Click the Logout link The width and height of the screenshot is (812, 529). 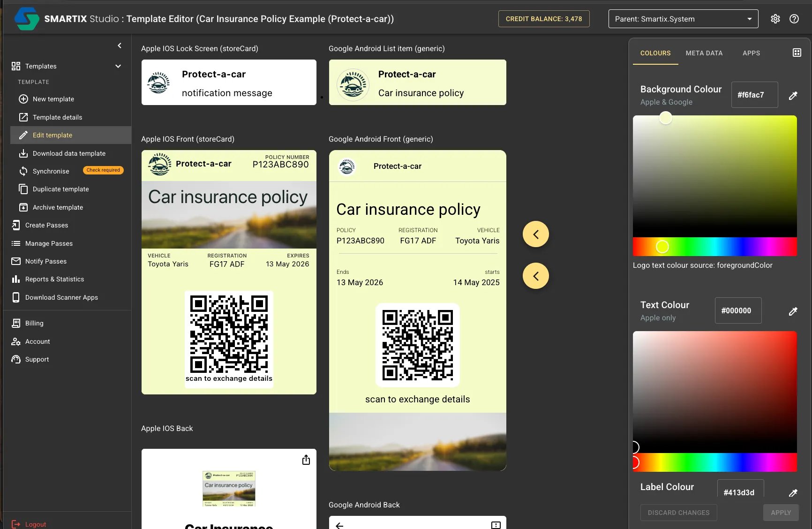[x=36, y=524]
